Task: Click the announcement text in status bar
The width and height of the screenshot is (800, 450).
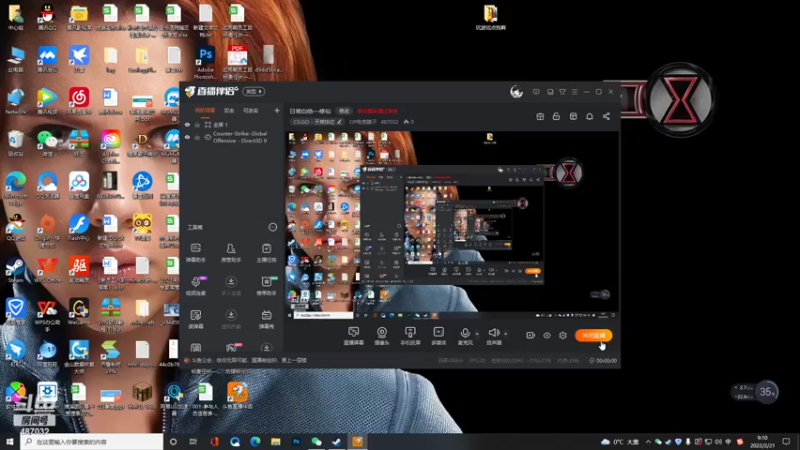Action: 249,360
